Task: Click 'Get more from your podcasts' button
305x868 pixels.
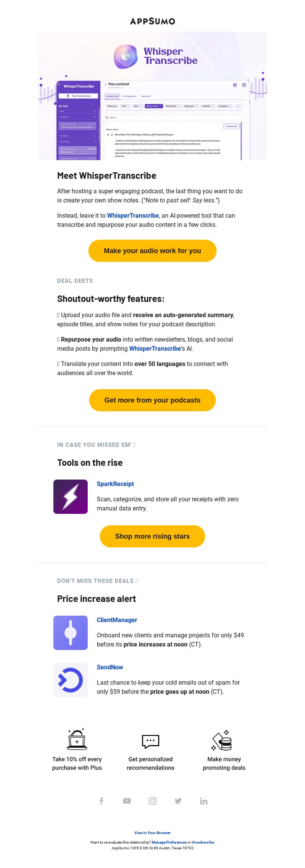Action: 152,400
